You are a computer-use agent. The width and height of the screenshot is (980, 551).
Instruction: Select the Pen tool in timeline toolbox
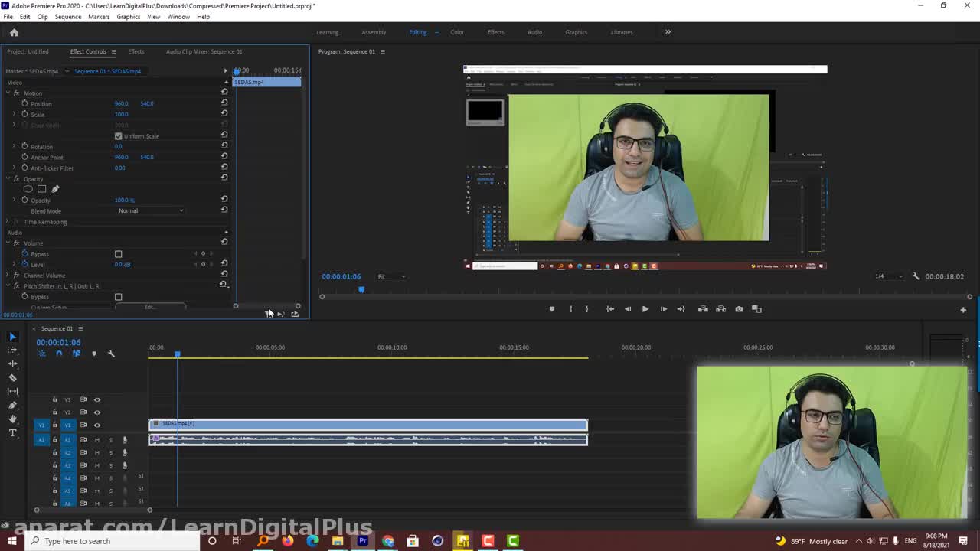coord(12,406)
